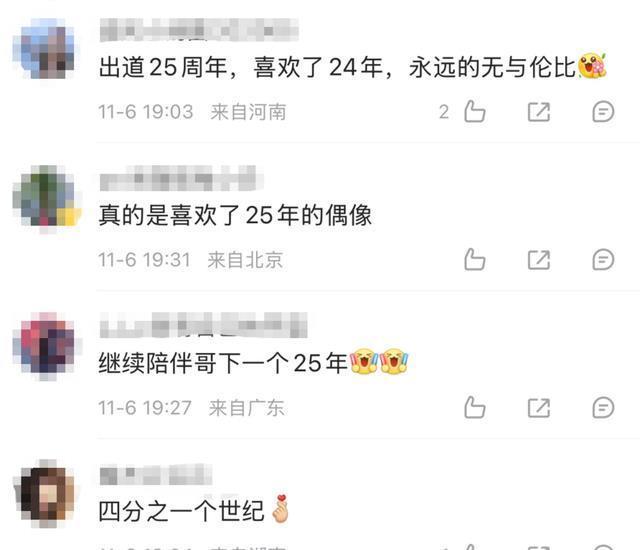Screen dimensions: 640x550
Task: Open avatar of the 广东 commenter
Action: 46,345
